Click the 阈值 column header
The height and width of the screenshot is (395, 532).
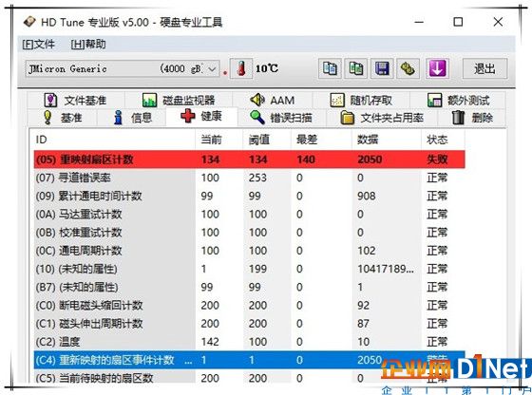click(267, 140)
